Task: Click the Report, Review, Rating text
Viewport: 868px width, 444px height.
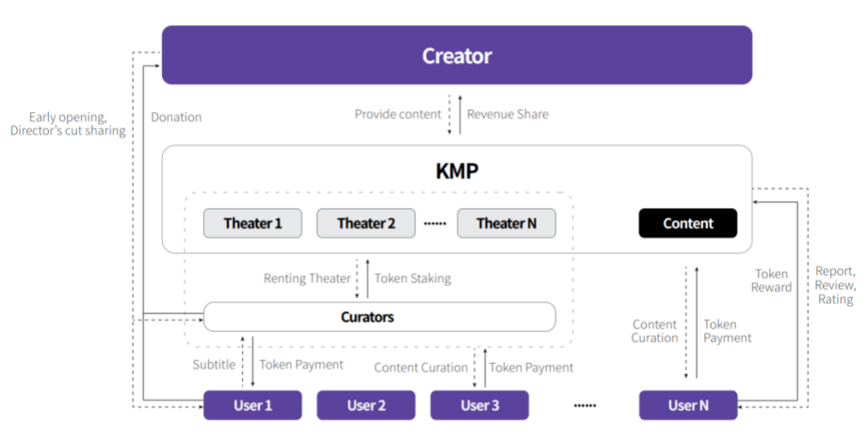Action: [835, 284]
